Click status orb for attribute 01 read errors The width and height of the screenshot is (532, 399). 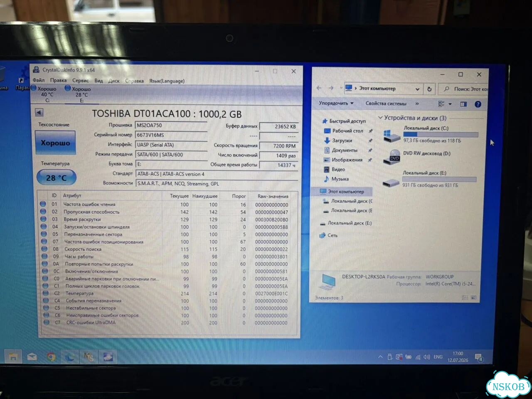tap(43, 204)
